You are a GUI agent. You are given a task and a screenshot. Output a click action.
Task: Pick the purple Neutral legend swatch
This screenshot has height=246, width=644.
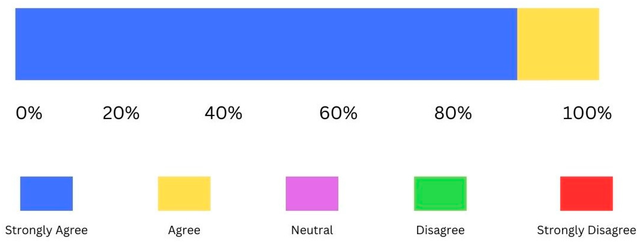click(x=312, y=193)
